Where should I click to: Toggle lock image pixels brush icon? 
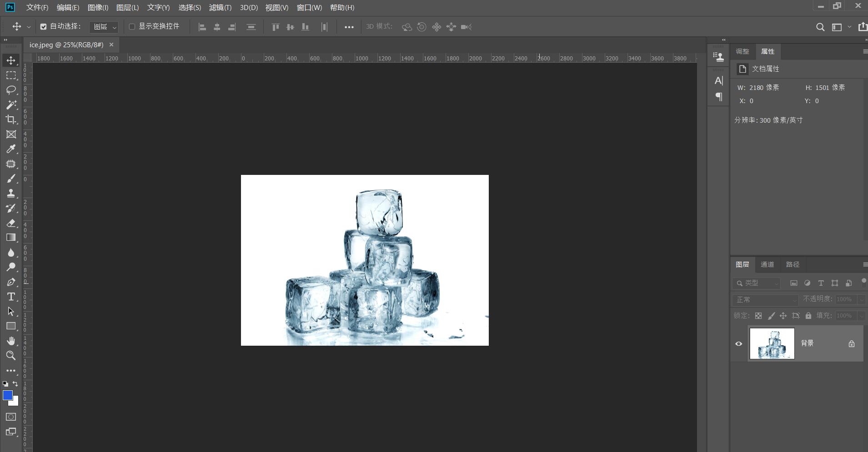pyautogui.click(x=771, y=316)
